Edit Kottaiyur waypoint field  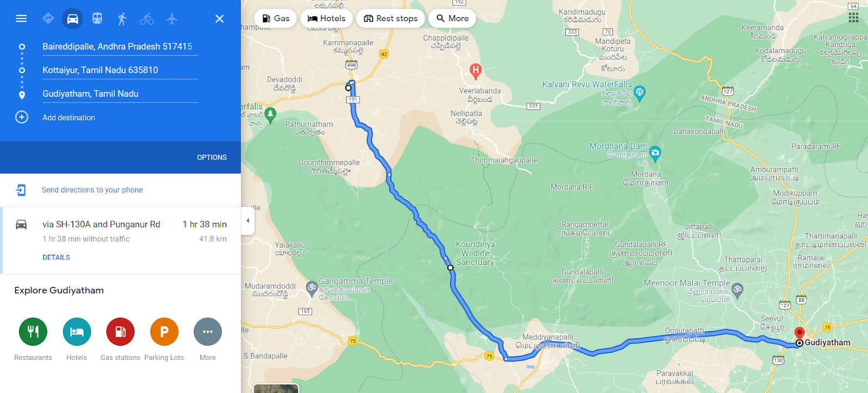pos(120,70)
